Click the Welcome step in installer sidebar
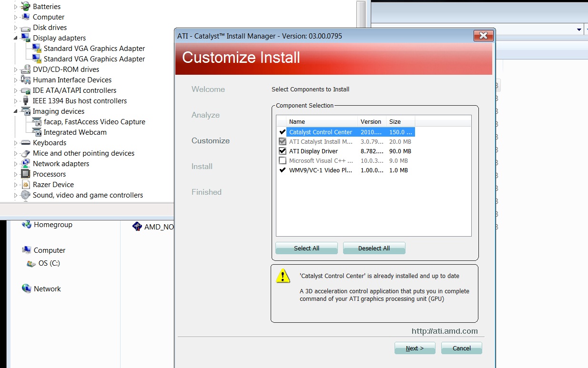 click(208, 90)
